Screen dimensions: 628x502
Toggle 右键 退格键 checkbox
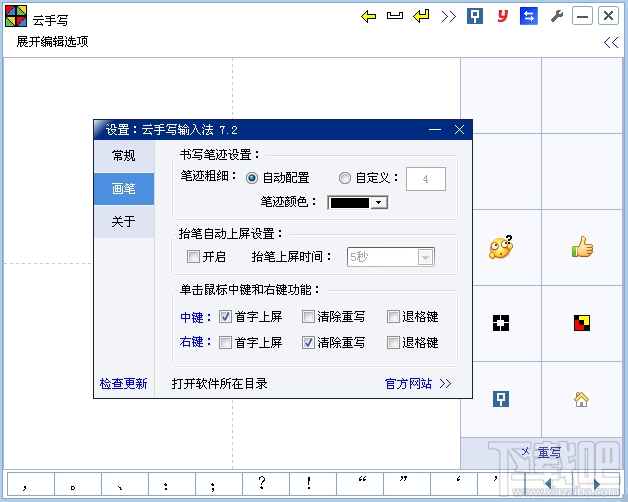393,343
